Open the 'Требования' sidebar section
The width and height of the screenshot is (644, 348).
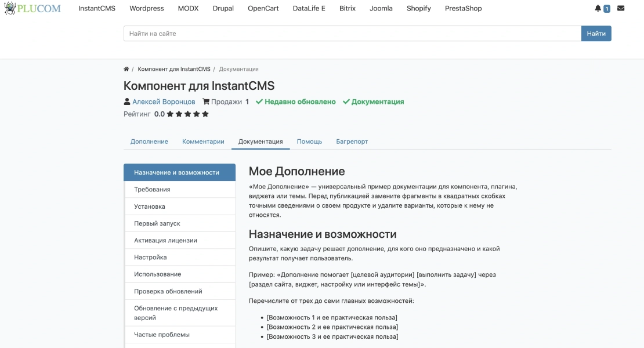(179, 189)
